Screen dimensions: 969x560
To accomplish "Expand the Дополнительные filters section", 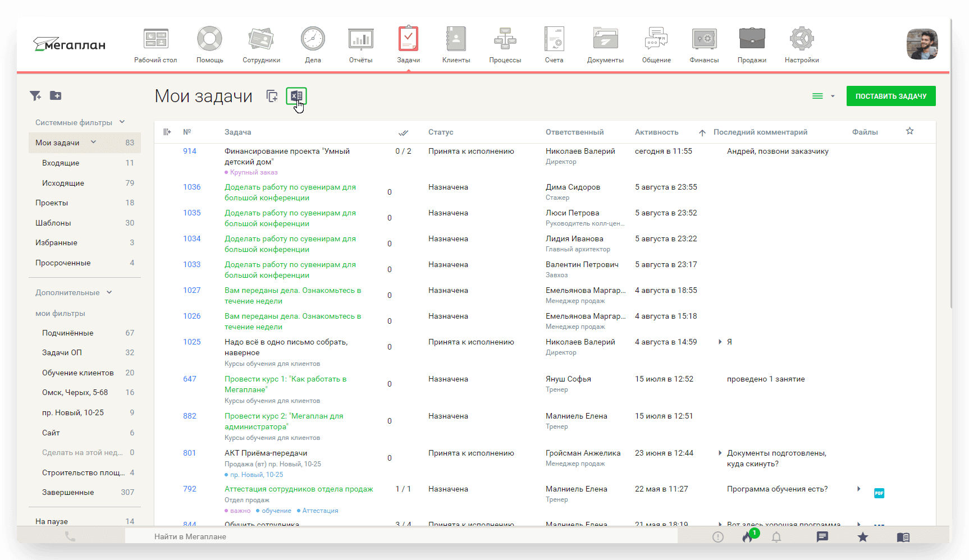I will (x=109, y=292).
